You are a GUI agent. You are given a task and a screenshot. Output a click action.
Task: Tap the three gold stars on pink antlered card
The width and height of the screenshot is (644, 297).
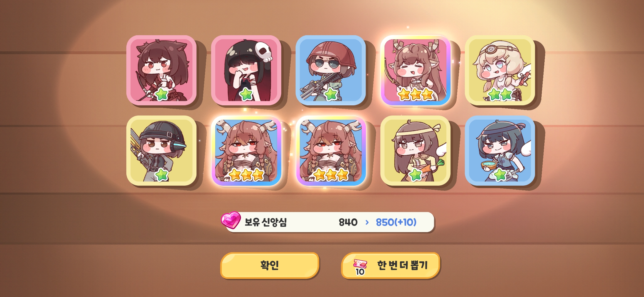(x=416, y=94)
